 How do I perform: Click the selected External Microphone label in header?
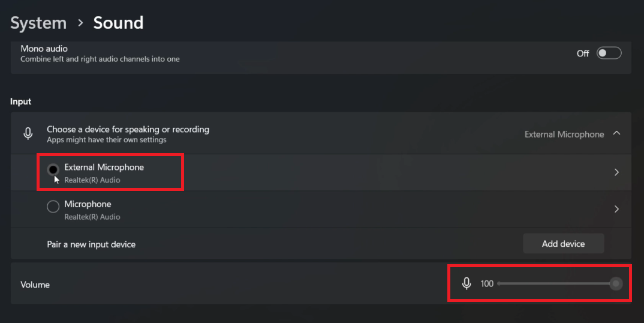tap(564, 134)
